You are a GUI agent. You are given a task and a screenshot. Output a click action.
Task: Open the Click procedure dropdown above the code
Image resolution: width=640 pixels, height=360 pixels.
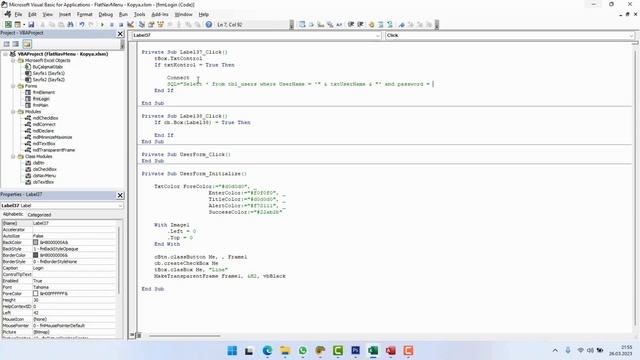tap(631, 36)
